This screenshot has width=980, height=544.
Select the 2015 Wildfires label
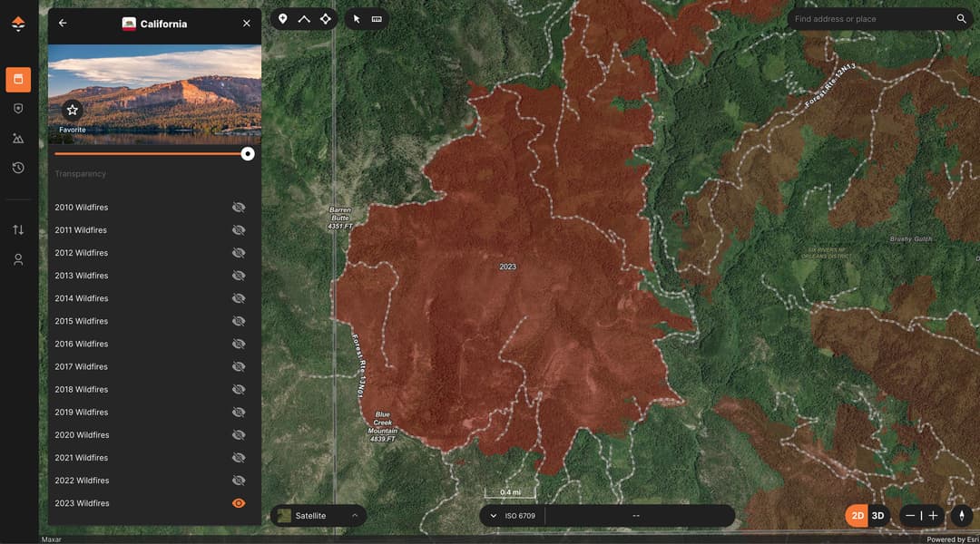point(82,321)
